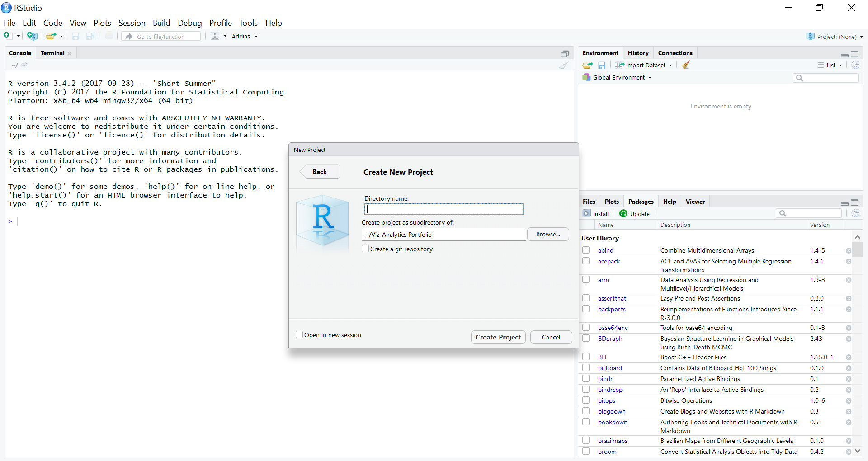Click the save workspace icon in Environment
The height and width of the screenshot is (461, 868).
[602, 66]
